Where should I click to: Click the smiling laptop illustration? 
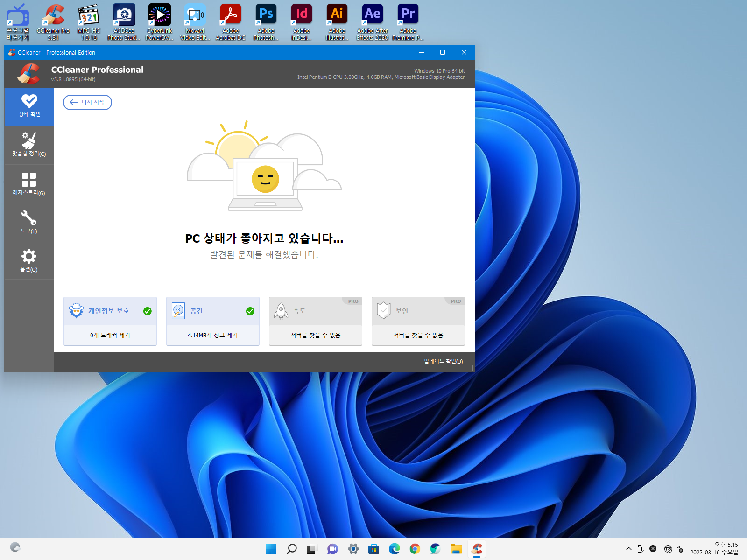(265, 184)
